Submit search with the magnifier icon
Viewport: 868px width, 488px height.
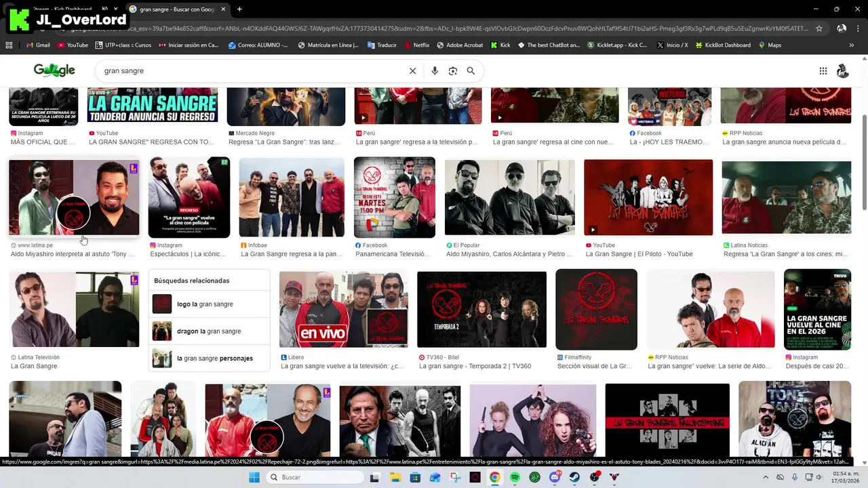(471, 71)
